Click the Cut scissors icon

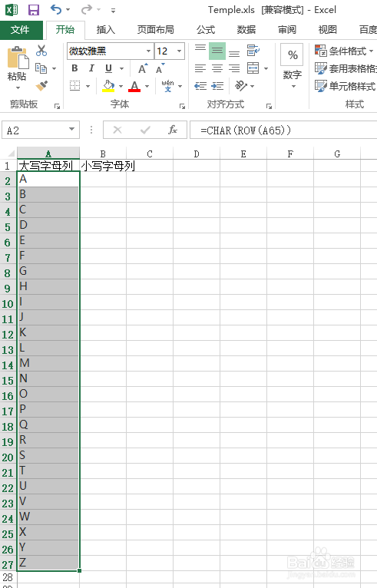41,51
